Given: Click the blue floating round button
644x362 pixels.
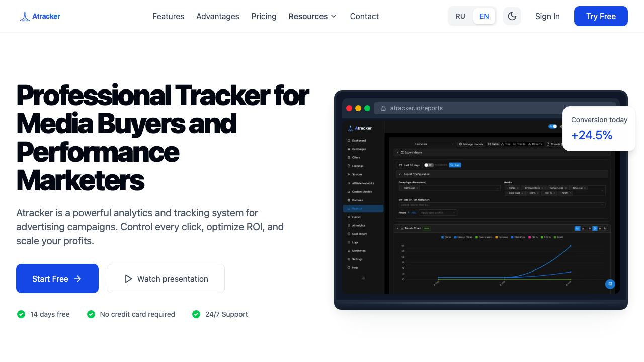Looking at the screenshot, I should click(610, 284).
